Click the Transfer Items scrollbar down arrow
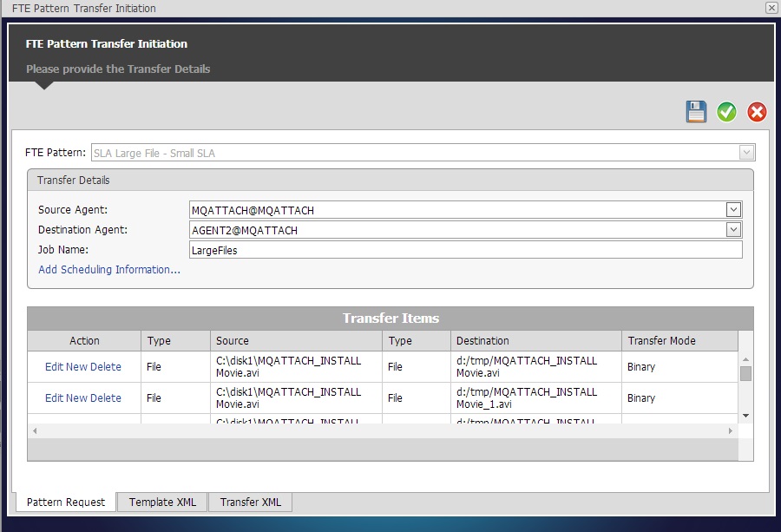Screen dimensions: 781x532 (x=745, y=416)
